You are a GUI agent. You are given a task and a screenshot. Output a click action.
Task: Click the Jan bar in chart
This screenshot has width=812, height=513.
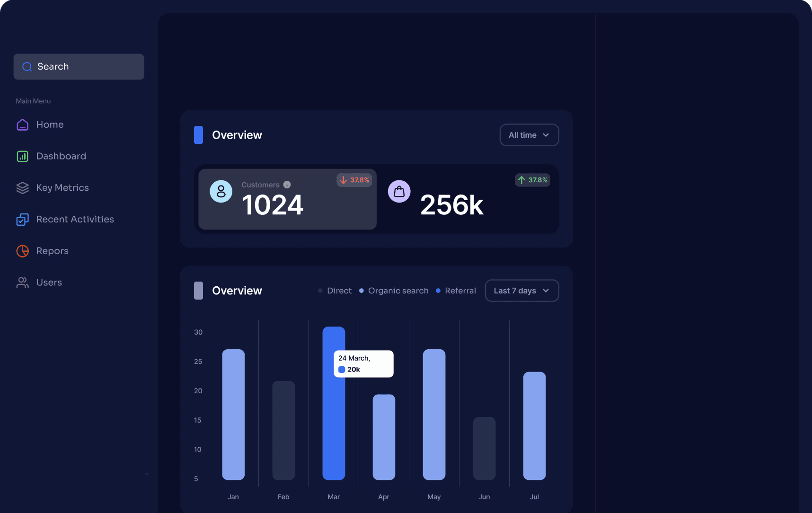pyautogui.click(x=233, y=415)
